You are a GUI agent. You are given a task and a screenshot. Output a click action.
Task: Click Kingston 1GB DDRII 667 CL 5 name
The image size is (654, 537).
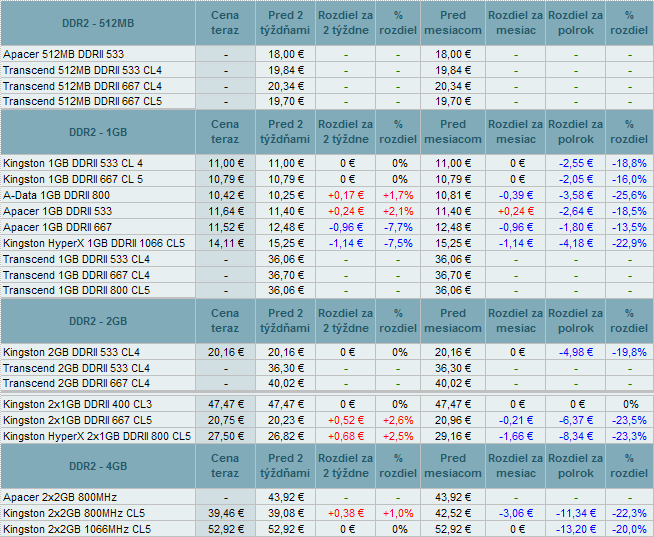73,179
